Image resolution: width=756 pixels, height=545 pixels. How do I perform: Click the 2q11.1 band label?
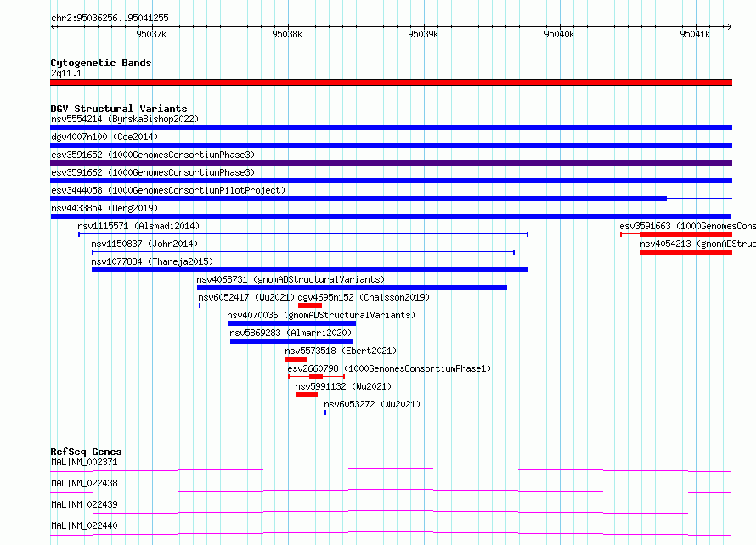(x=66, y=73)
